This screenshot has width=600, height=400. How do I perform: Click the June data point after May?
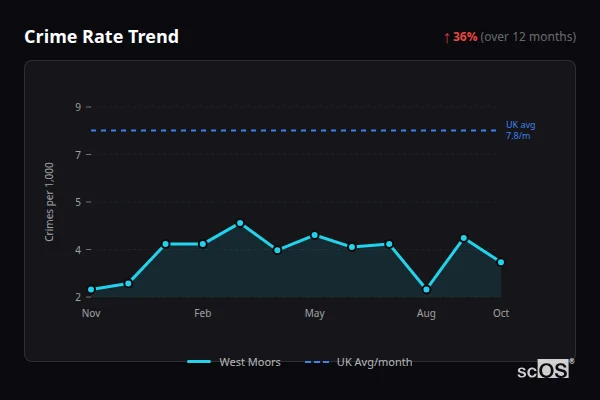point(352,247)
